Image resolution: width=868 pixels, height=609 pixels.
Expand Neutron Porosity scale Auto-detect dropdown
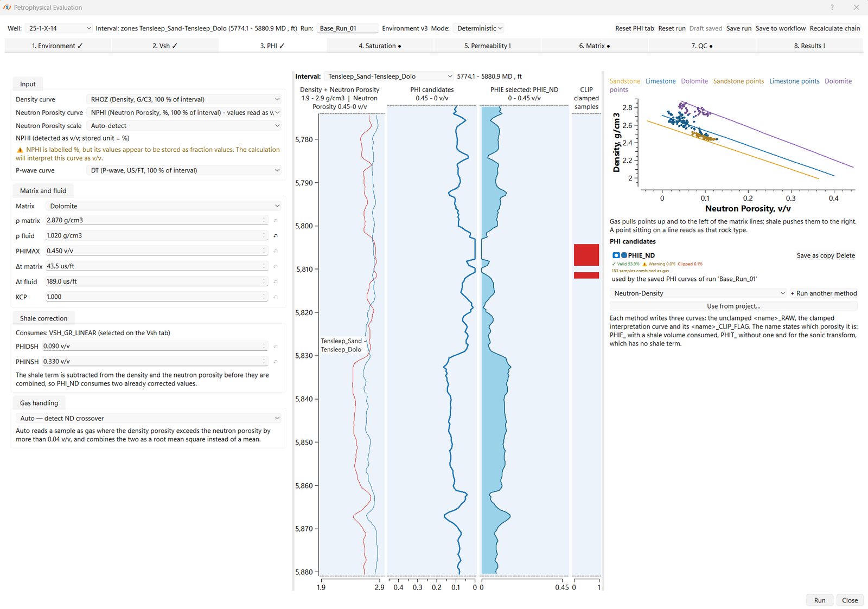(184, 125)
